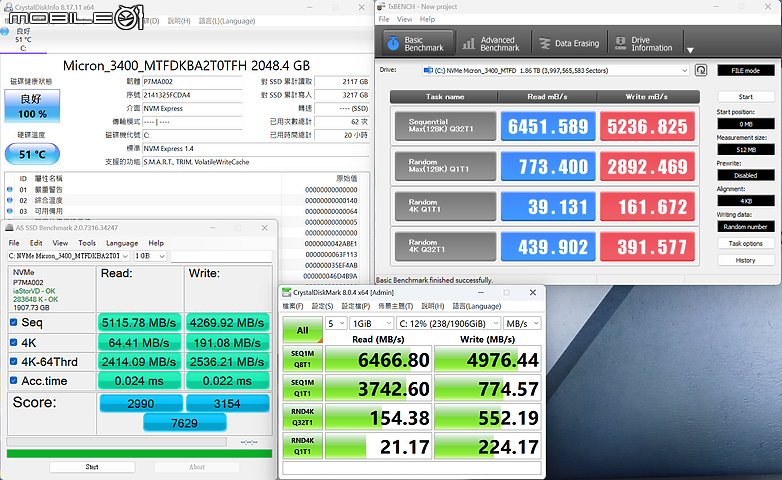Click Task options button in TxBENCH

pos(746,243)
